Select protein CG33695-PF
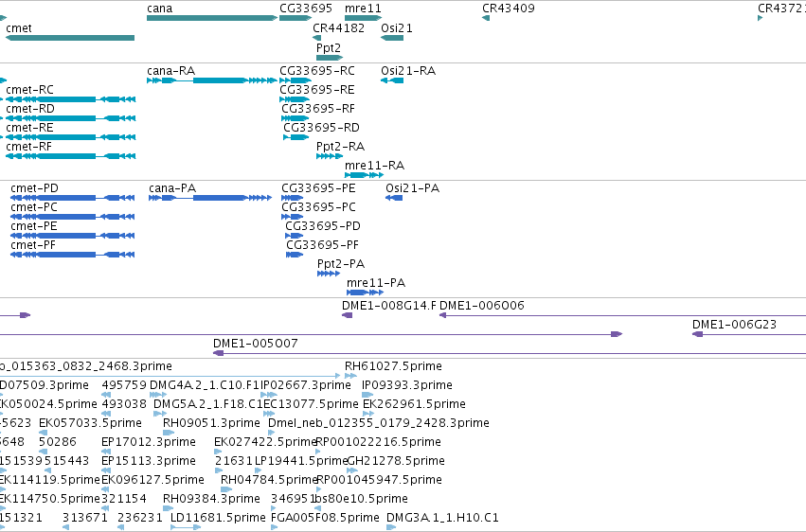This screenshot has height=532, width=806. (x=295, y=256)
